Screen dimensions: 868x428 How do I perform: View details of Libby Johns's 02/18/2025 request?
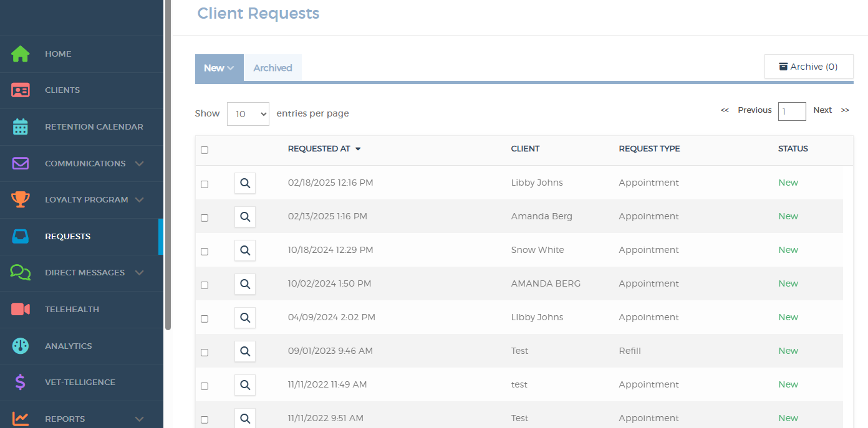(x=244, y=183)
